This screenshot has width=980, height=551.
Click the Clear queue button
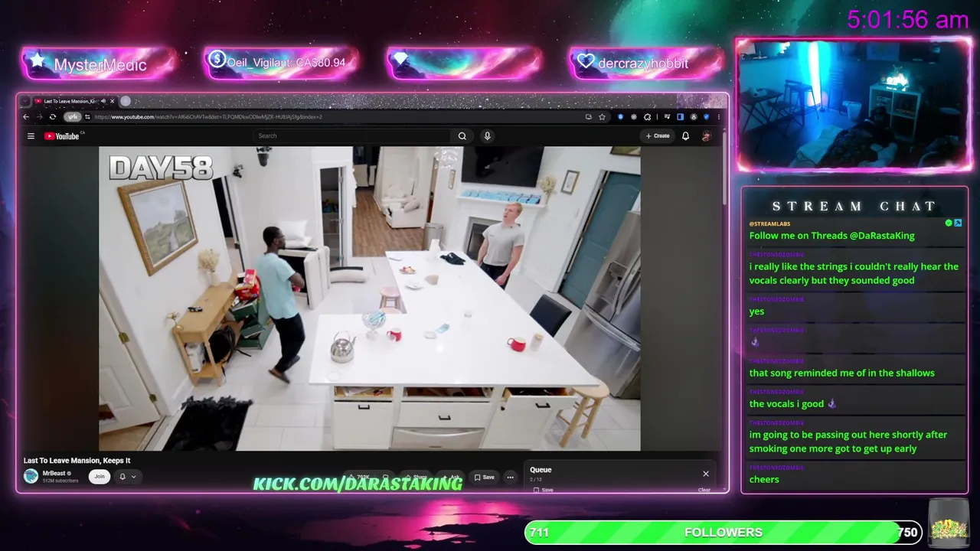704,490
